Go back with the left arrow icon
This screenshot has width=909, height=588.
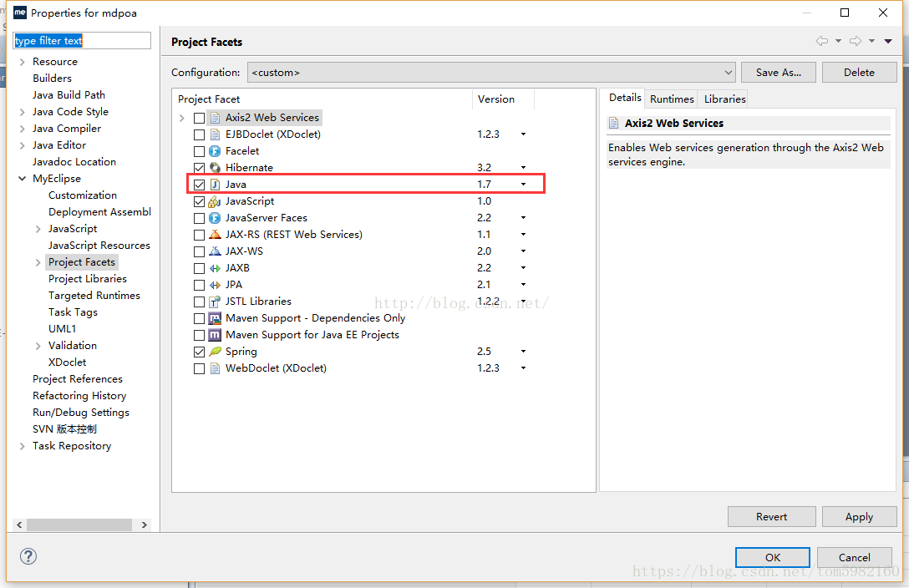(822, 41)
